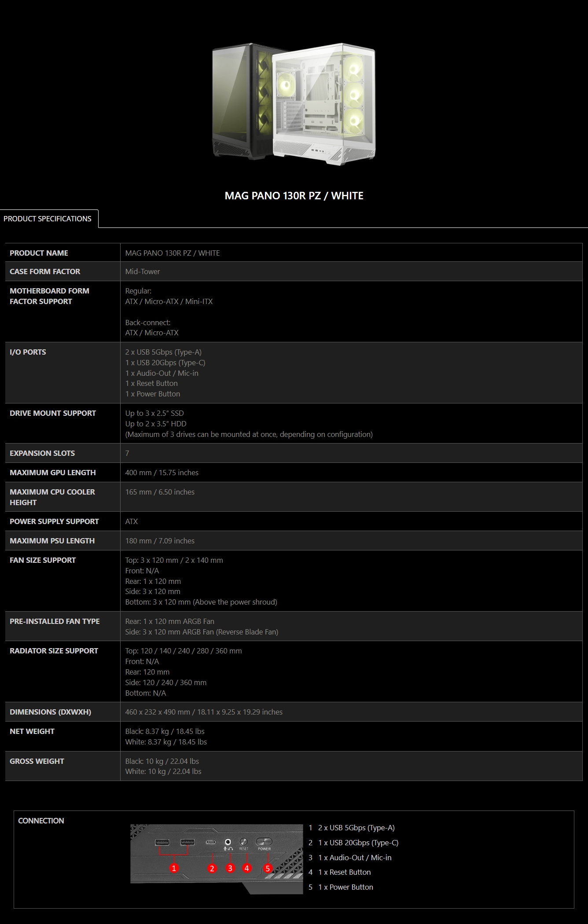The image size is (588, 924).
Task: Click the right USB Type-A port in the connection photo
Action: pos(187,842)
